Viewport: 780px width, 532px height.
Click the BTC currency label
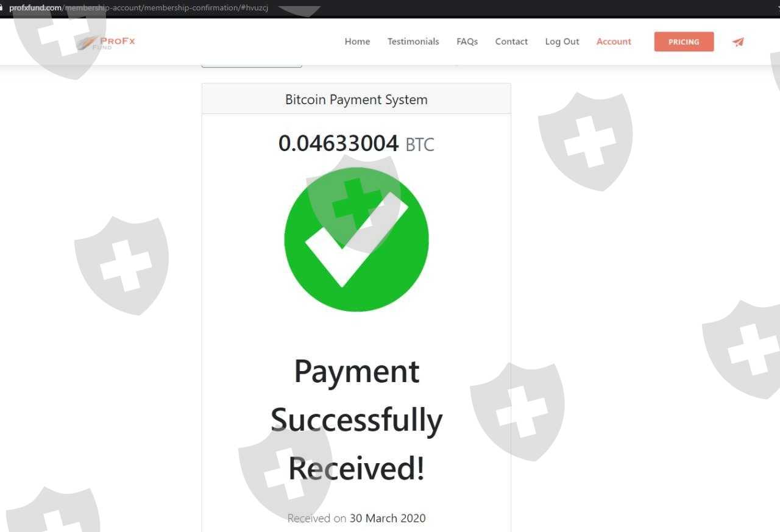pyautogui.click(x=420, y=145)
